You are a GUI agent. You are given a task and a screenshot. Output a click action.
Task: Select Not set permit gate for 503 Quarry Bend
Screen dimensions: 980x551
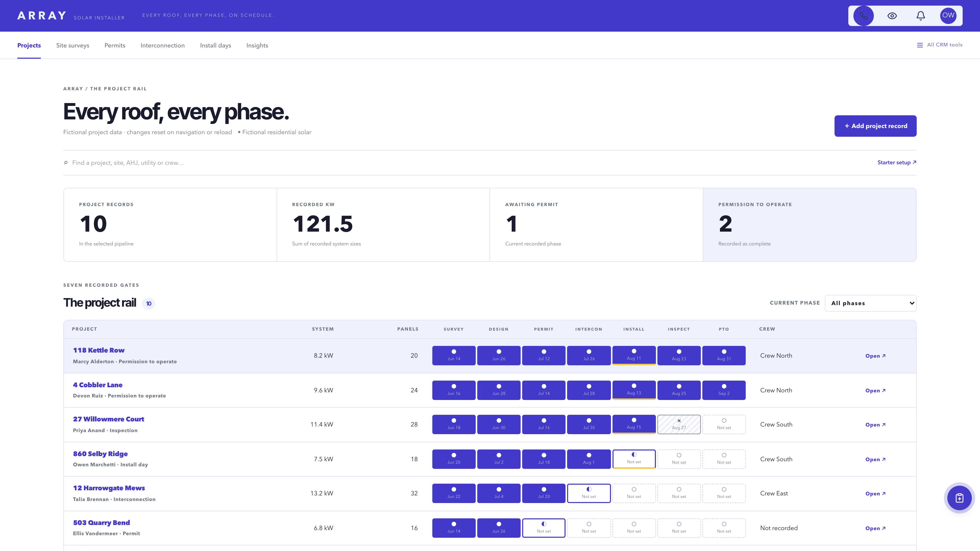(x=544, y=528)
